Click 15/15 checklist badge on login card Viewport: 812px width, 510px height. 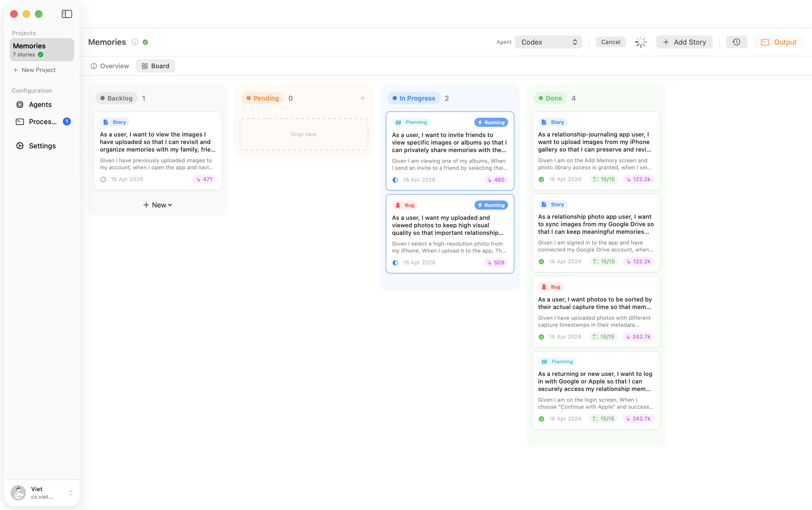point(604,419)
